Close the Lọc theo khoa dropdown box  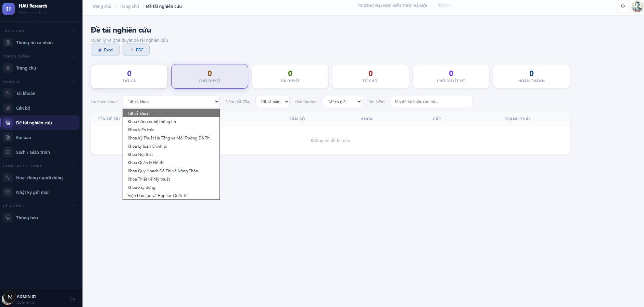click(x=171, y=101)
